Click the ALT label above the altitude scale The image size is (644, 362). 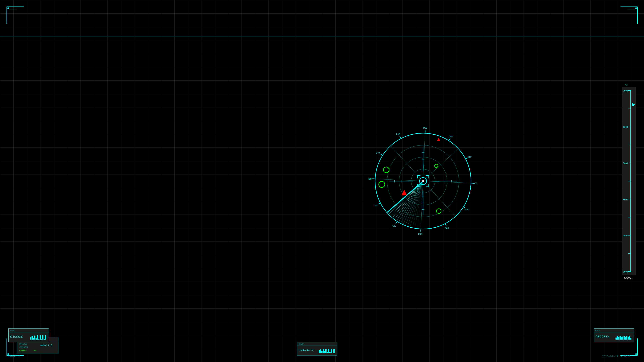(x=627, y=85)
